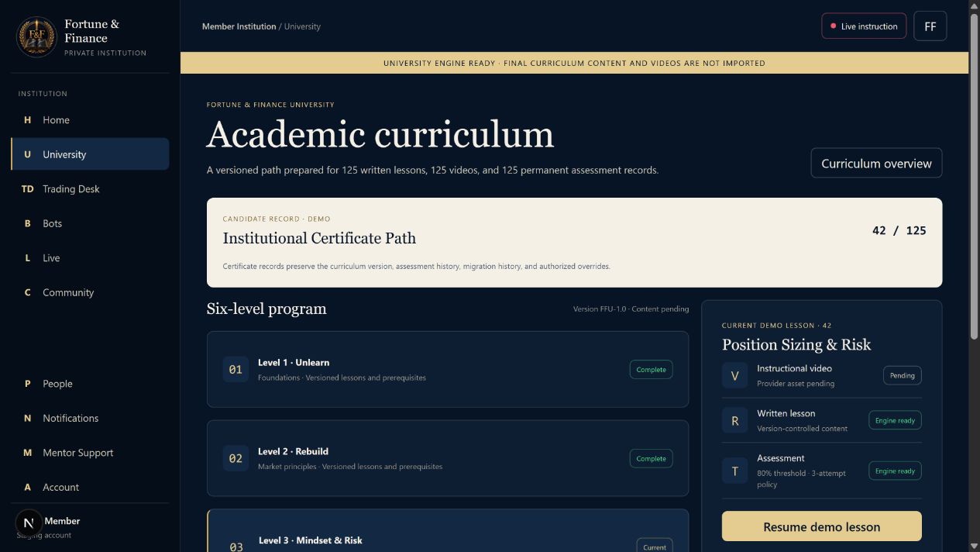Click Version FFU-1.0 · Content pending text
The height and width of the screenshot is (552, 980).
click(x=631, y=309)
